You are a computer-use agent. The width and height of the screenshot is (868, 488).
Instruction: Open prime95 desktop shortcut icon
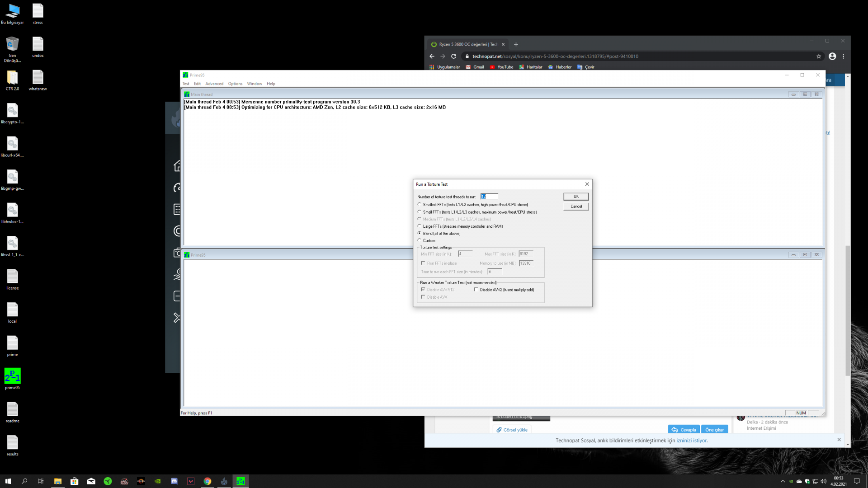pyautogui.click(x=12, y=376)
